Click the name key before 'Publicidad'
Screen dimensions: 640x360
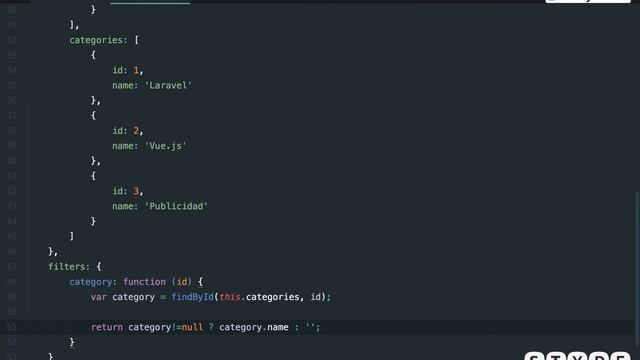(125, 206)
